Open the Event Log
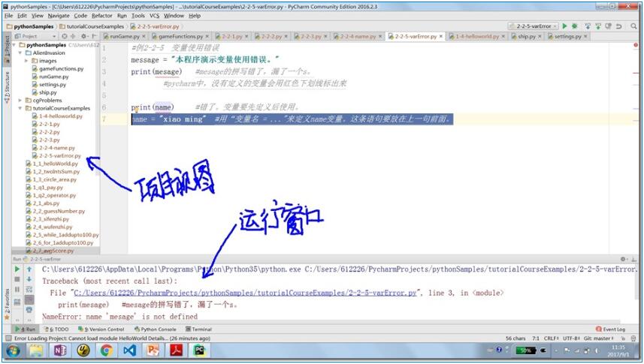This screenshot has height=364, width=644. (611, 329)
